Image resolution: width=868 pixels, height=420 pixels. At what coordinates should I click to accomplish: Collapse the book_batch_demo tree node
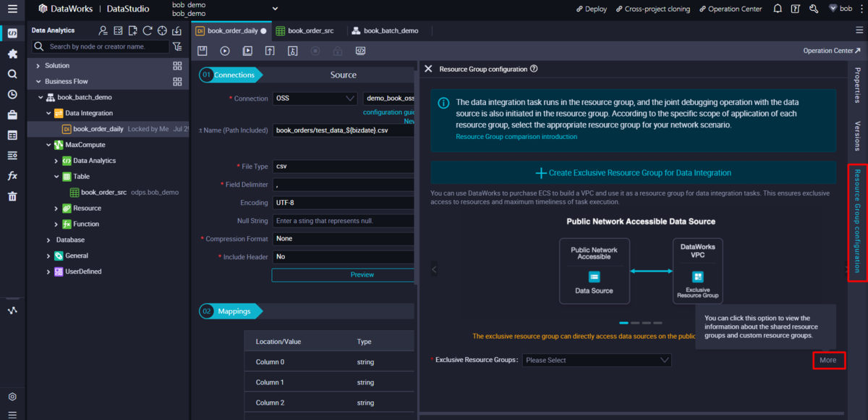pos(41,97)
